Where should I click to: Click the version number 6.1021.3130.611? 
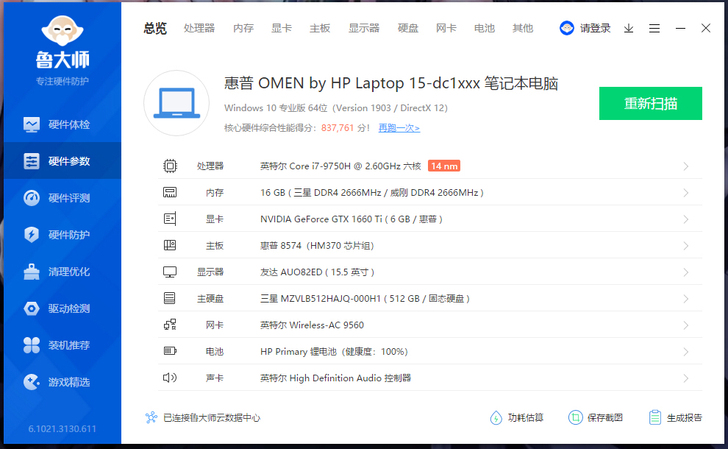(62, 429)
